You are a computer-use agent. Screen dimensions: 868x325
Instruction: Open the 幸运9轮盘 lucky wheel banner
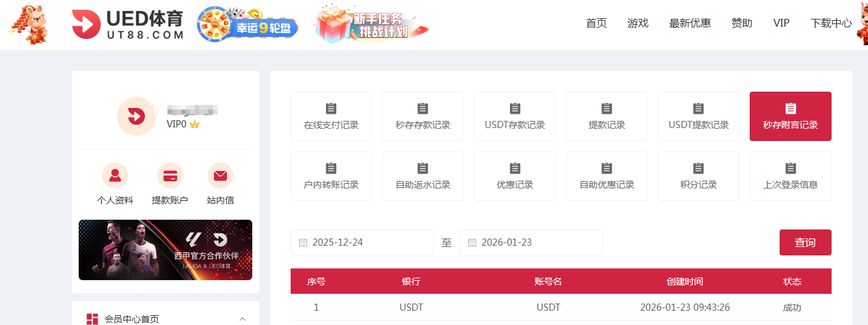(247, 25)
